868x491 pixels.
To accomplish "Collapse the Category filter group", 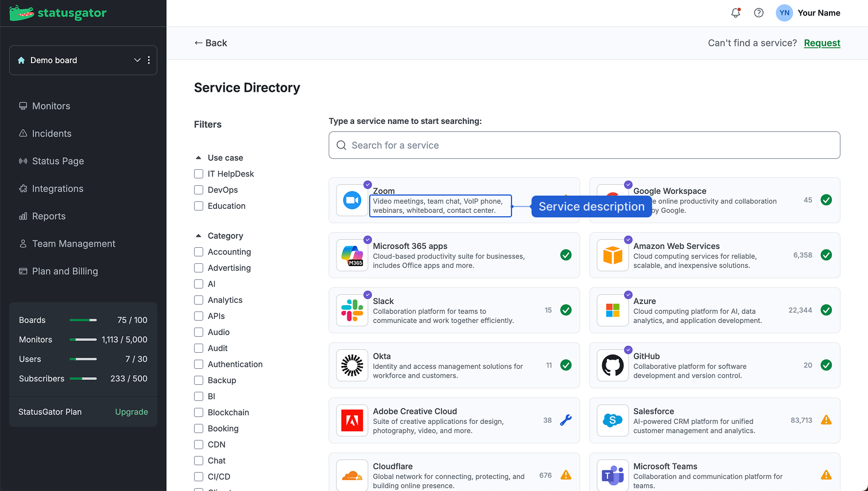I will (199, 236).
